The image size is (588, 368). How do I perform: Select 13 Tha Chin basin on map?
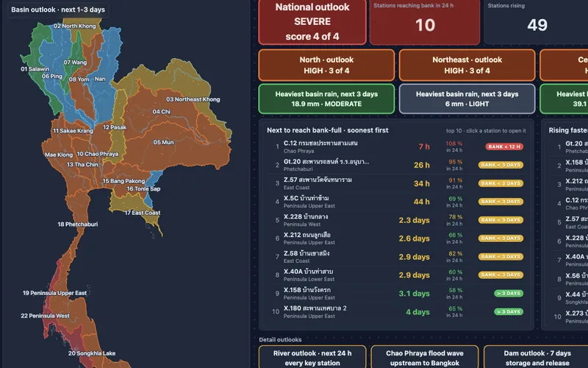pos(82,164)
